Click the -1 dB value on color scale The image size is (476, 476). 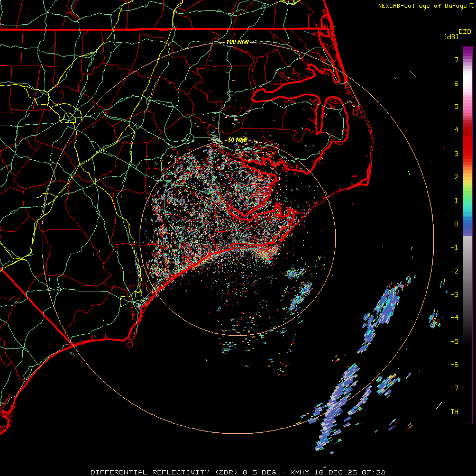tap(454, 248)
